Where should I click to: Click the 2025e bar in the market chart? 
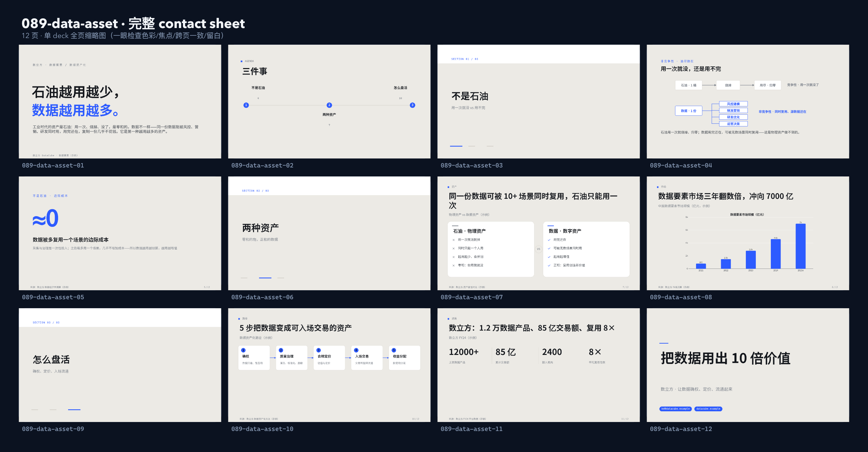[801, 246]
